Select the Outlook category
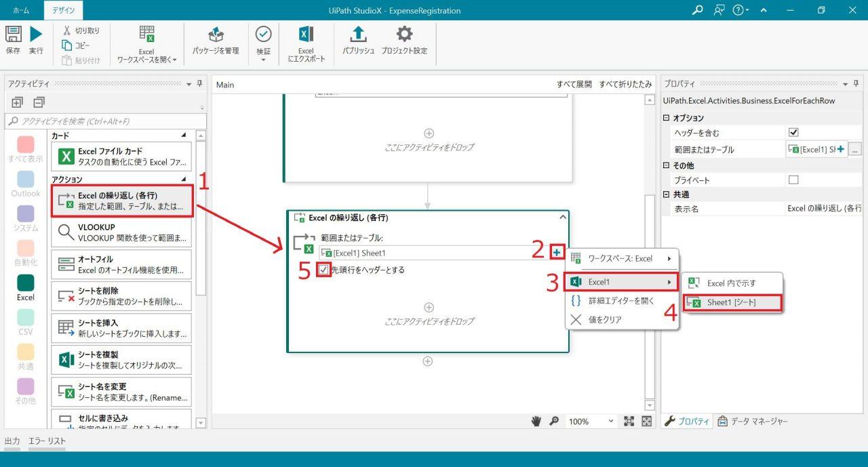Screen dimensions: 868x467 [x=26, y=184]
